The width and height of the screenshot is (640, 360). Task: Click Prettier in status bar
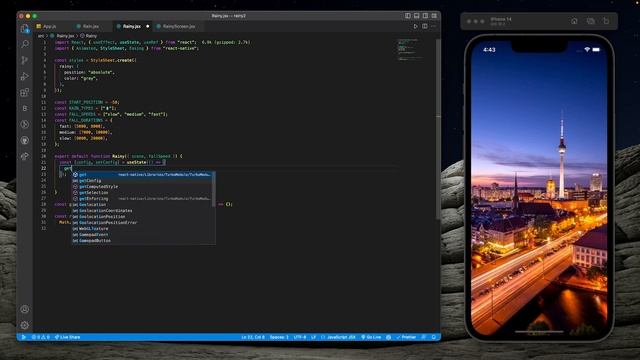[406, 337]
